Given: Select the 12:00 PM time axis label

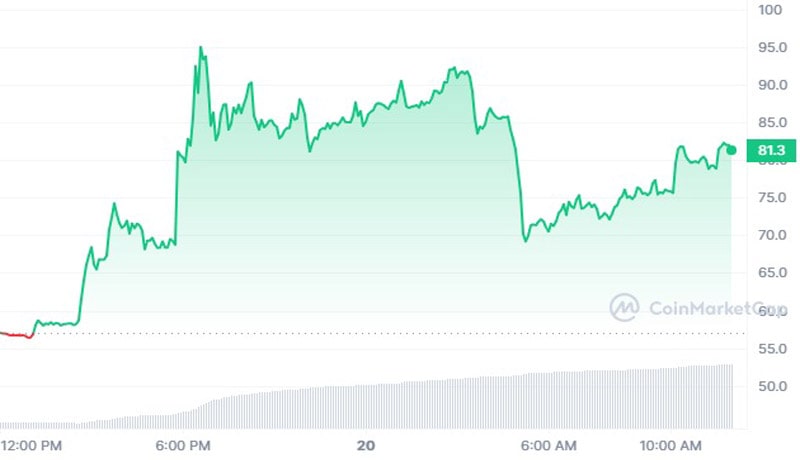Looking at the screenshot, I should pyautogui.click(x=31, y=444).
